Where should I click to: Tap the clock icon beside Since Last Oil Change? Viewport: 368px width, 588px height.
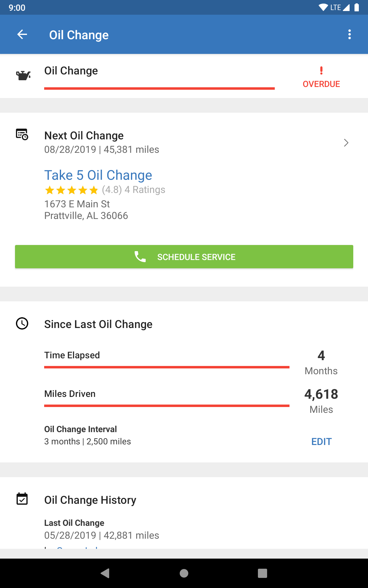coord(22,323)
